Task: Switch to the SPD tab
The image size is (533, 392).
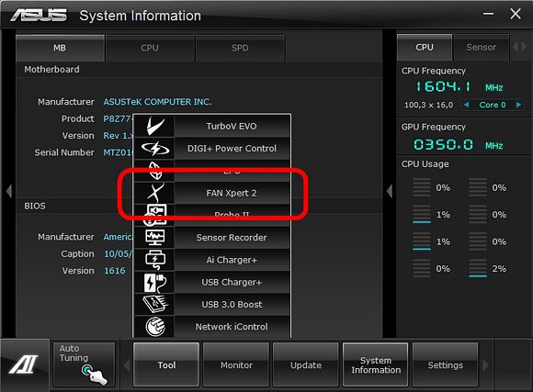Action: tap(240, 48)
